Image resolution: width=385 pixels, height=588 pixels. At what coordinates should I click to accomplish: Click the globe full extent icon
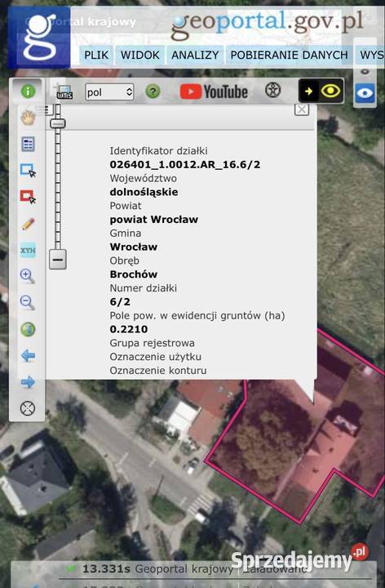(x=28, y=329)
